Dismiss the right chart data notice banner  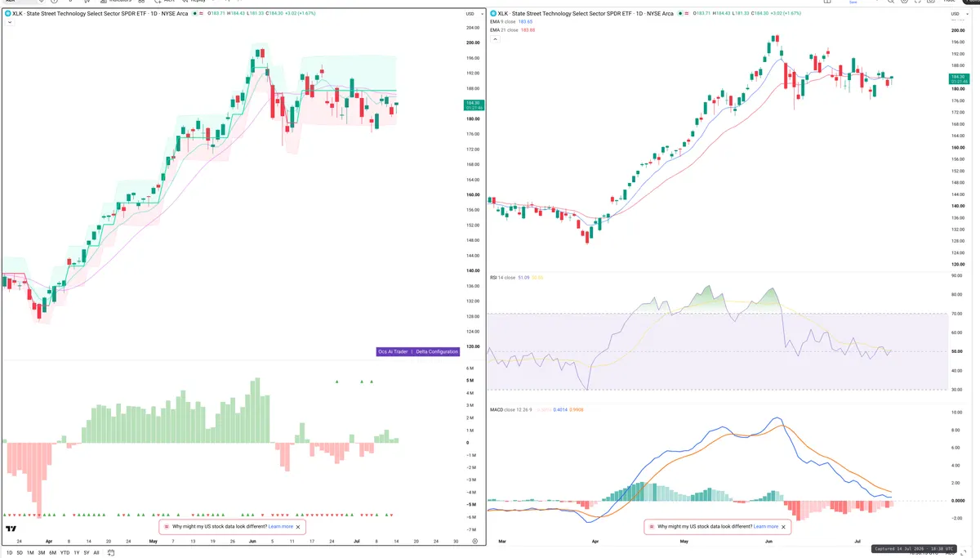783,527
